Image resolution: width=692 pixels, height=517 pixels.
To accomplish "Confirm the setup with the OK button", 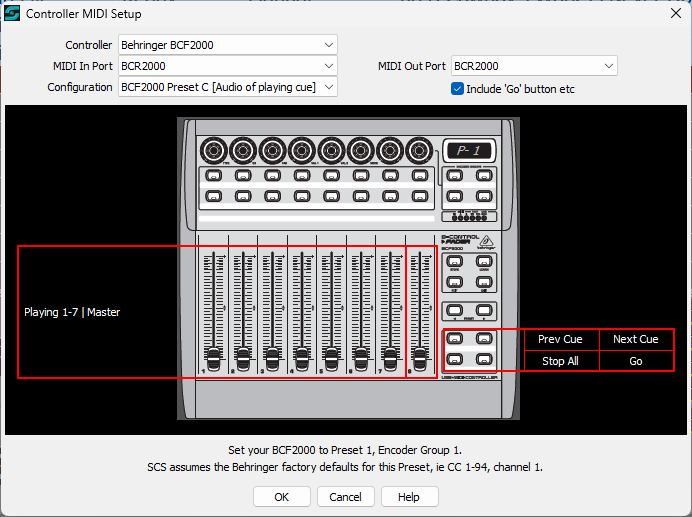I will click(x=282, y=497).
